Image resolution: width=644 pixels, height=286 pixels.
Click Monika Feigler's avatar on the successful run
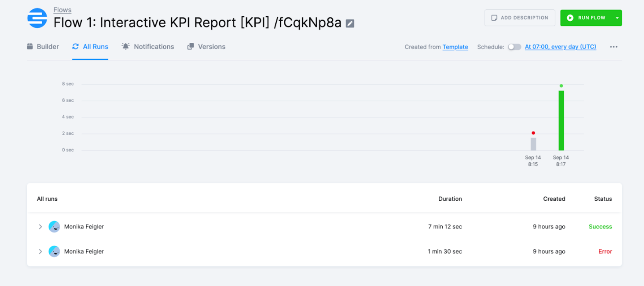point(54,226)
